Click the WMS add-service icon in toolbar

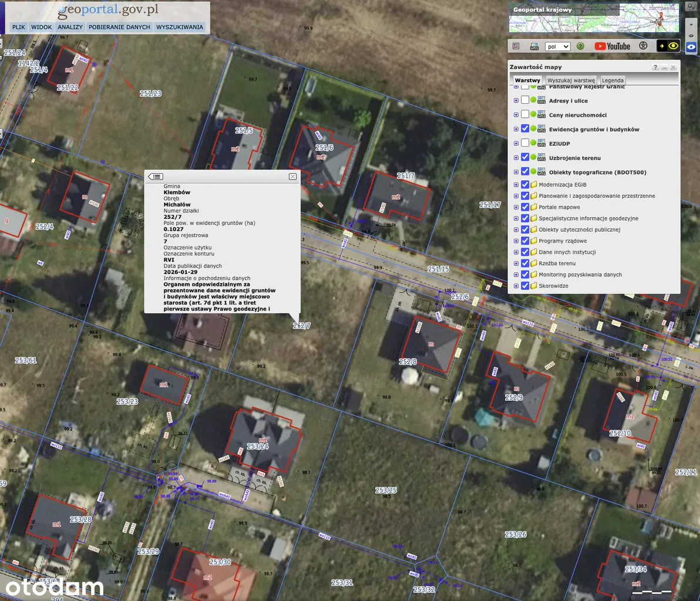pos(534,46)
